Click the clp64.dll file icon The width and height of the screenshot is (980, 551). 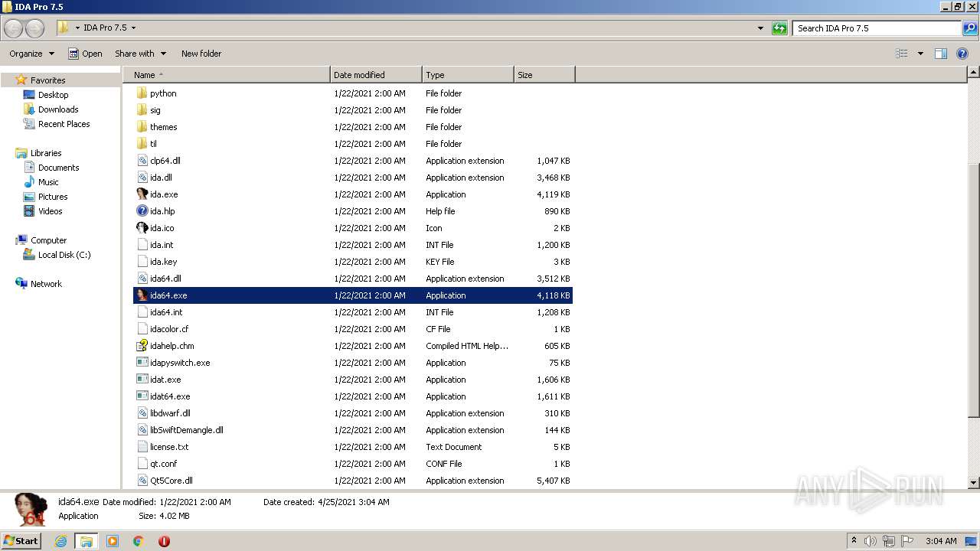tap(142, 161)
